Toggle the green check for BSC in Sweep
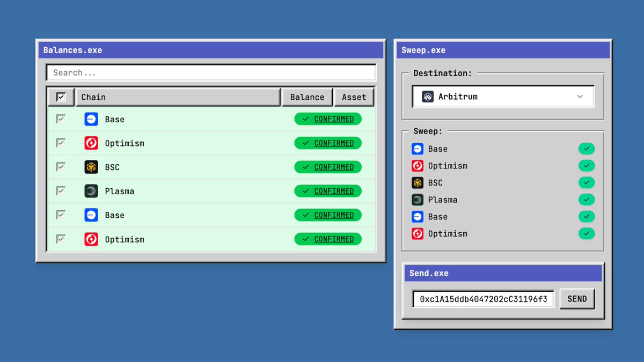 pyautogui.click(x=587, y=183)
